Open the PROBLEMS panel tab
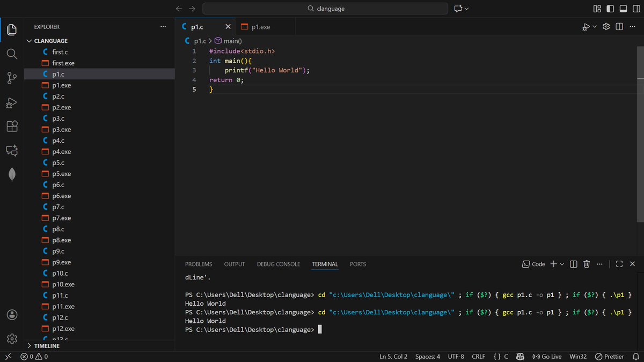Viewport: 644px width, 362px height. (x=199, y=264)
